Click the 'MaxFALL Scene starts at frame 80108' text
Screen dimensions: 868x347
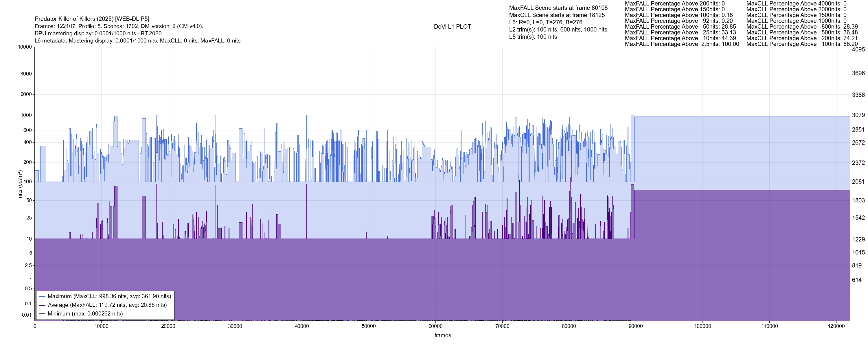pos(558,8)
